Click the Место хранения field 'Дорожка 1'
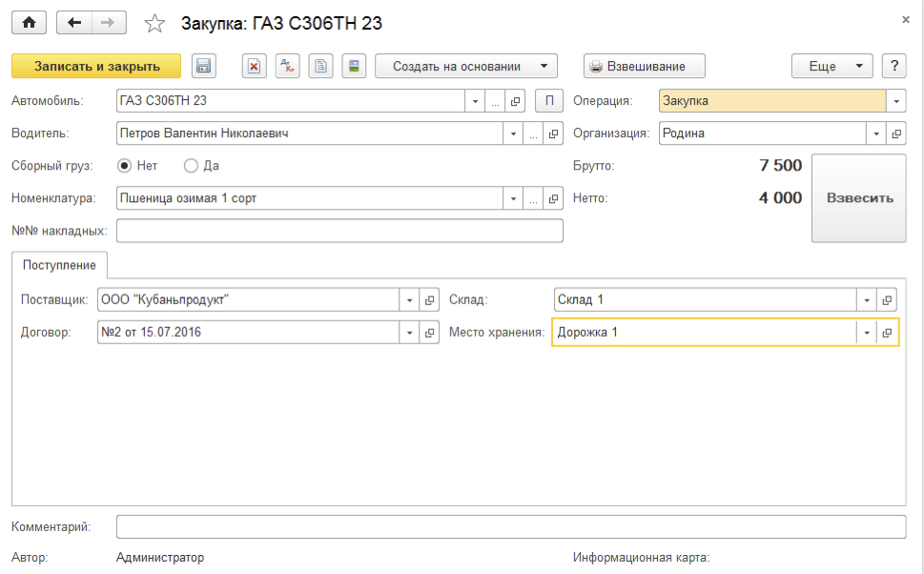Viewport: 924px width, 574px height. (x=705, y=333)
